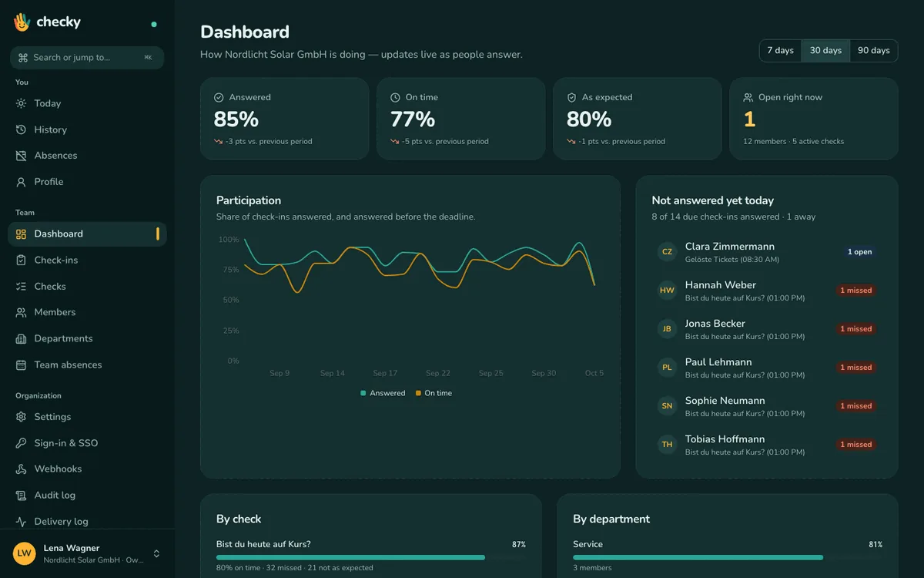This screenshot has height=578, width=924.
Task: Click the Checks list icon
Action: click(21, 286)
